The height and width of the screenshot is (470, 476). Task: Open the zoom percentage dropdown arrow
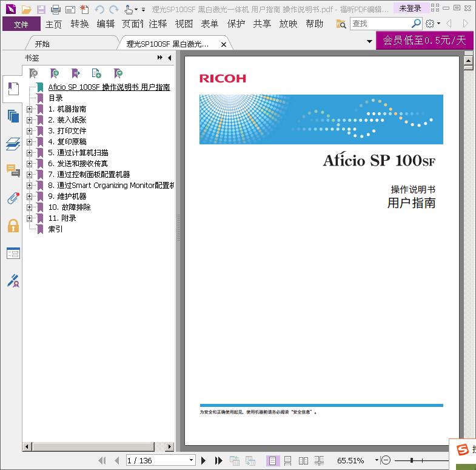[x=377, y=460]
